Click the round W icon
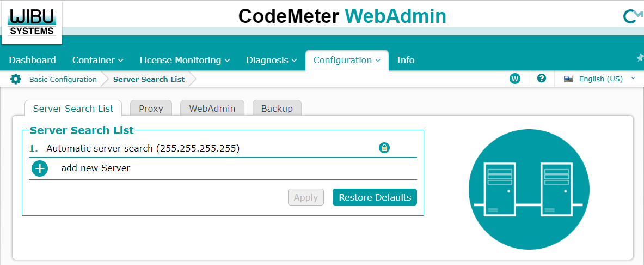Viewport: 644px width, 265px height. [x=514, y=79]
